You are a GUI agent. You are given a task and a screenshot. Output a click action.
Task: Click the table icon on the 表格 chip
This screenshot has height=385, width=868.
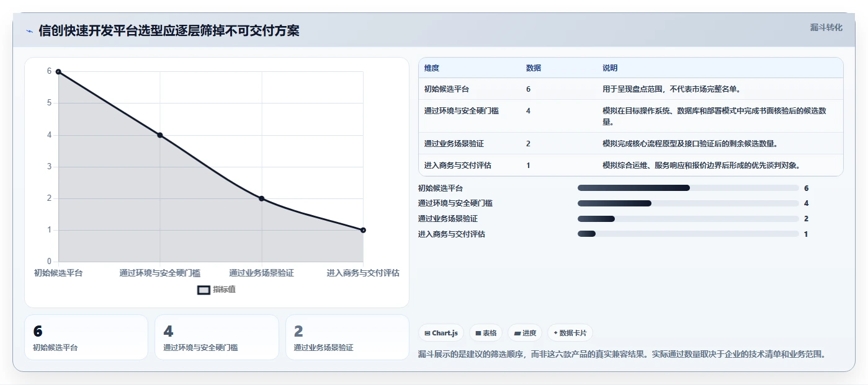(x=478, y=334)
